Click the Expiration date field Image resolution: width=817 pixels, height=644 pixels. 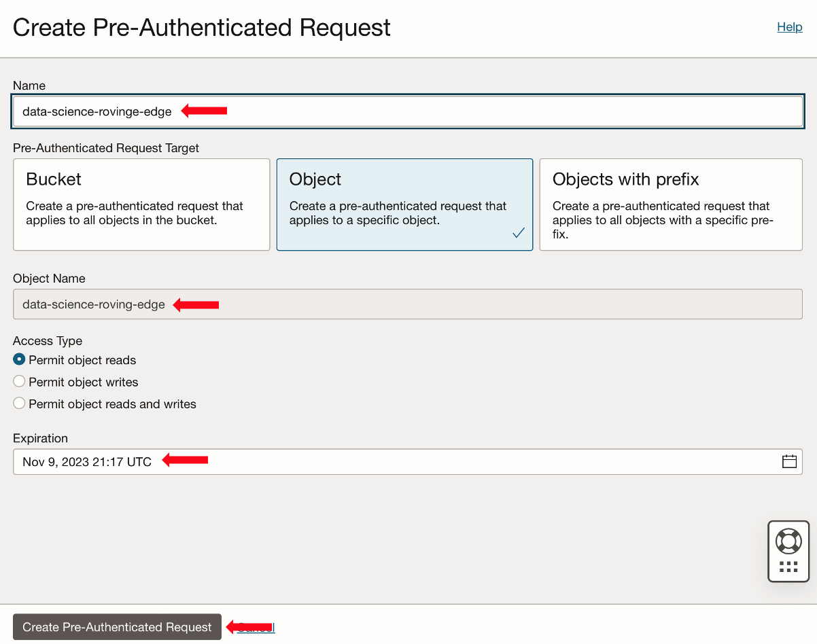tap(340, 461)
